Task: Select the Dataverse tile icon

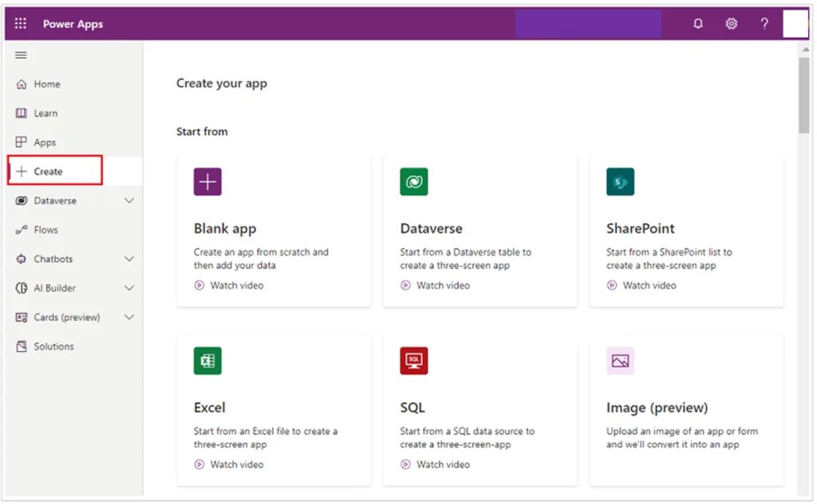Action: (413, 181)
